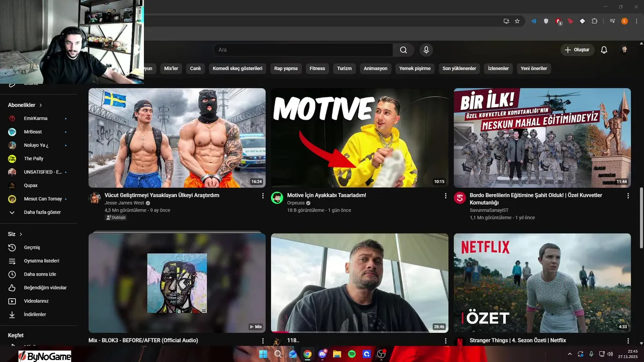Screen dimensions: 644x362
Task: Open BLOK3 mix thumbnail
Action: tap(177, 283)
